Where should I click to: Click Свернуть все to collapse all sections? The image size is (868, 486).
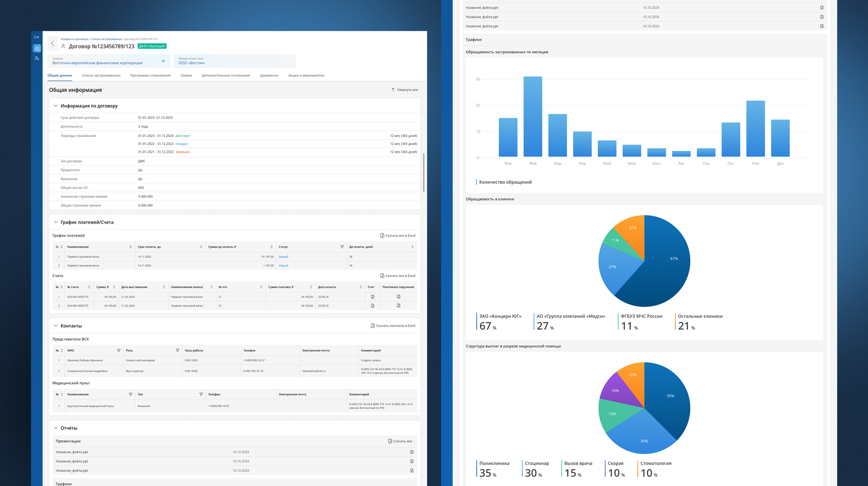click(x=404, y=90)
